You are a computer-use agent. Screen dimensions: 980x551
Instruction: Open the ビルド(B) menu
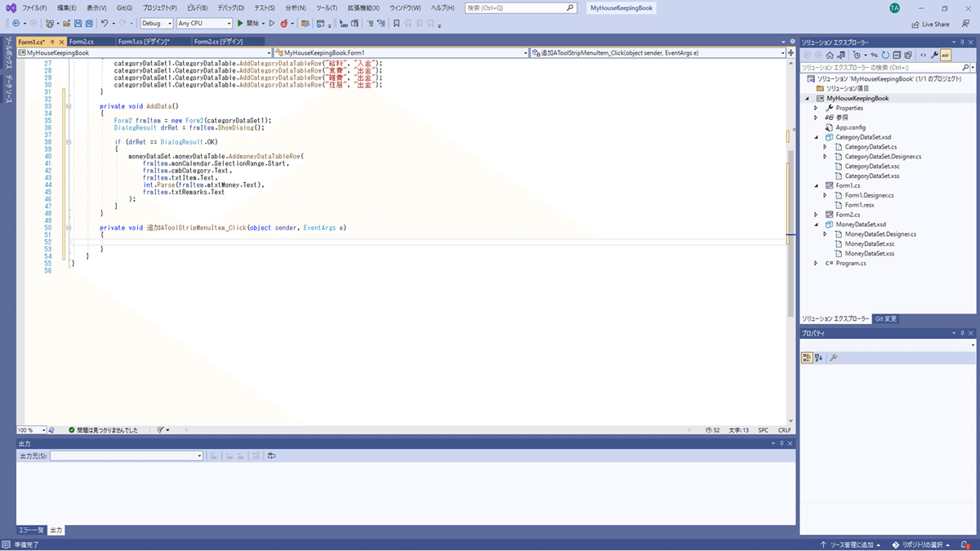pos(198,7)
